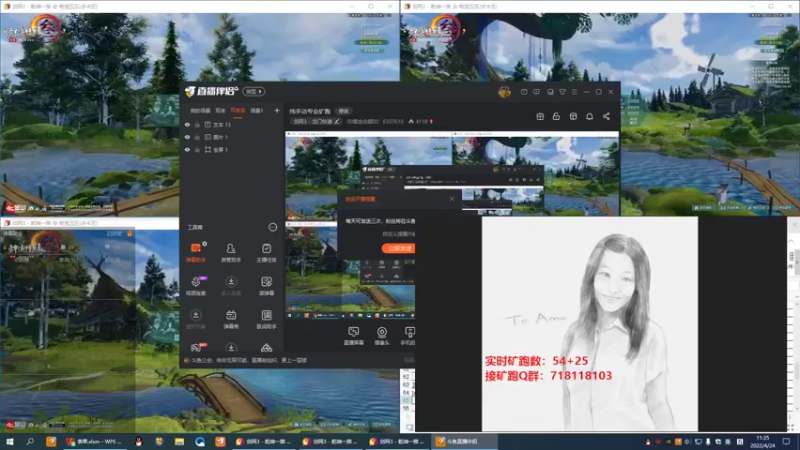Image resolution: width=800 pixels, height=450 pixels.
Task: Click the 修改 button beside the stream title
Action: click(x=344, y=111)
